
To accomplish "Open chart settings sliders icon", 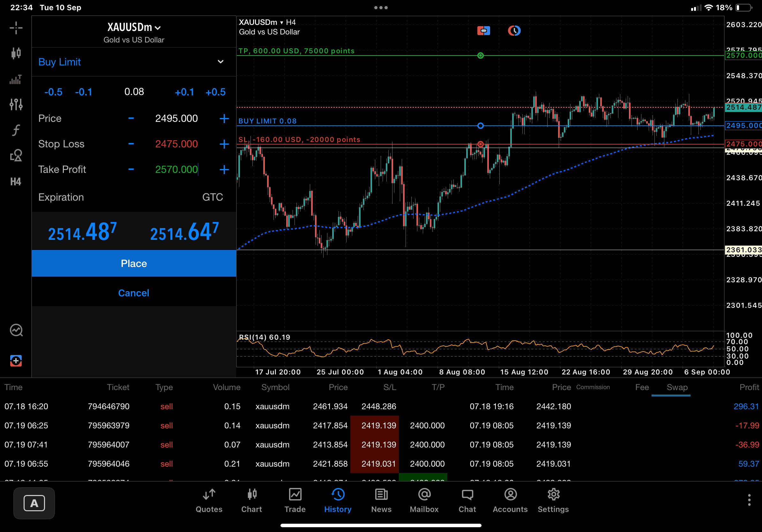I will 16,105.
